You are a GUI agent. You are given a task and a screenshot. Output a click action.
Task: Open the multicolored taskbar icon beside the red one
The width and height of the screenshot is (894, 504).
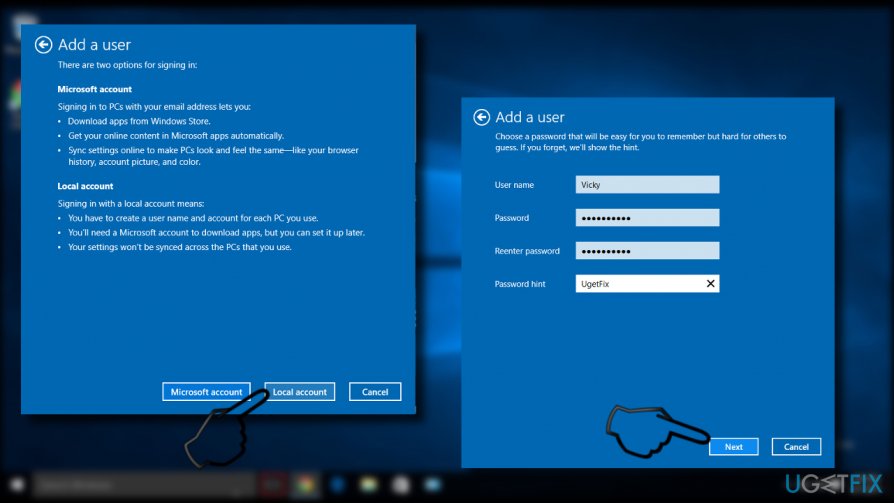305,486
